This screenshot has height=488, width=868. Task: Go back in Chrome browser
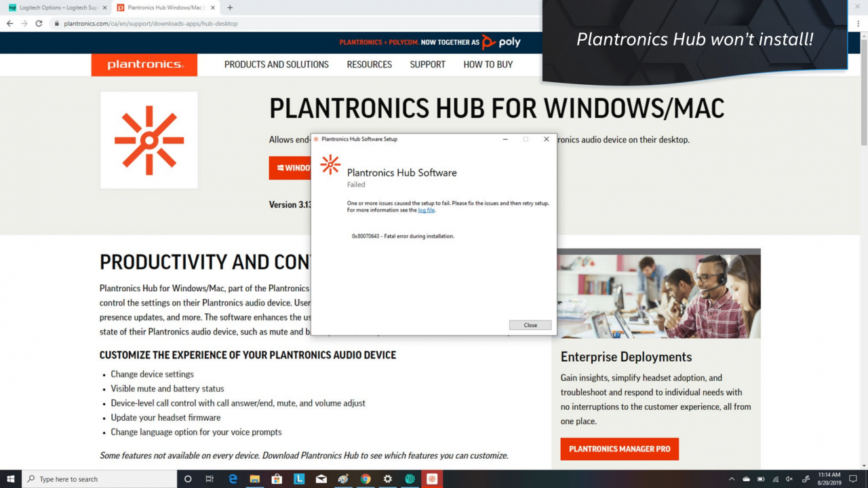[9, 23]
